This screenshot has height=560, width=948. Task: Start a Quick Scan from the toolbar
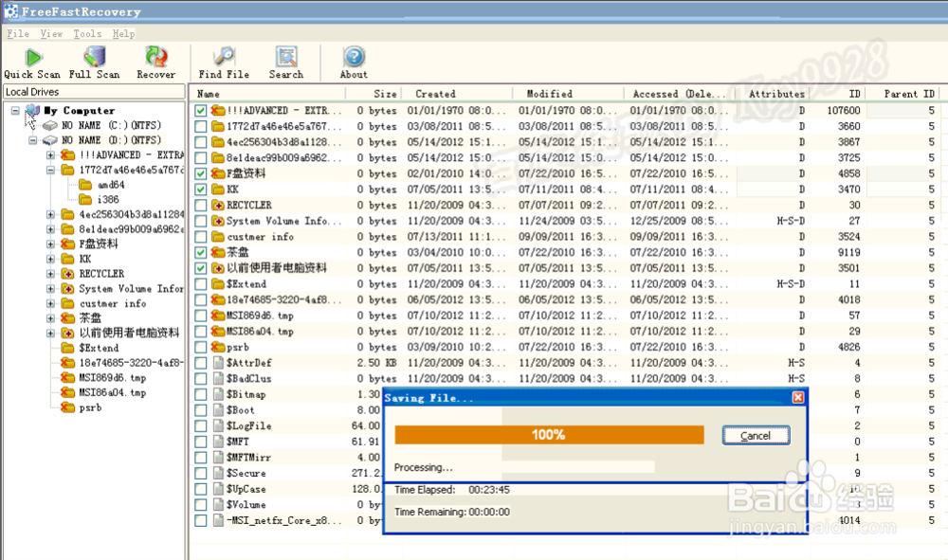tap(32, 63)
